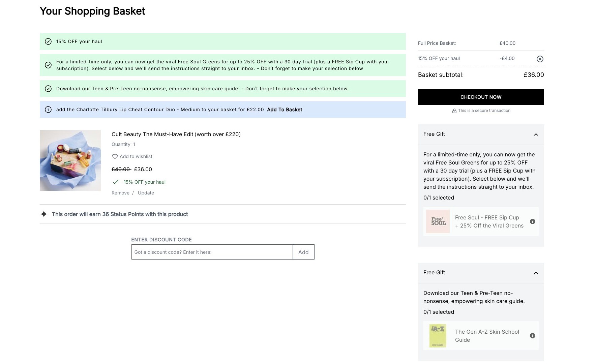Remove the 15% OFF discount with circled X

[540, 59]
